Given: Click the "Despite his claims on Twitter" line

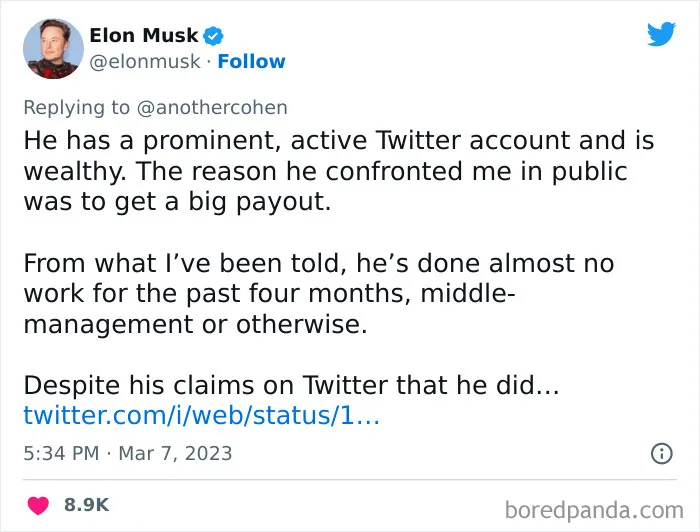Looking at the screenshot, I should pyautogui.click(x=291, y=385).
